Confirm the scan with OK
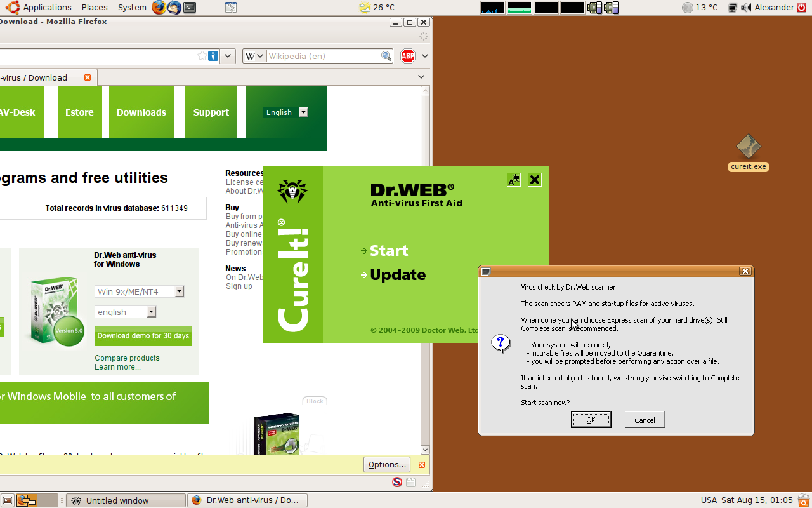 coord(591,420)
